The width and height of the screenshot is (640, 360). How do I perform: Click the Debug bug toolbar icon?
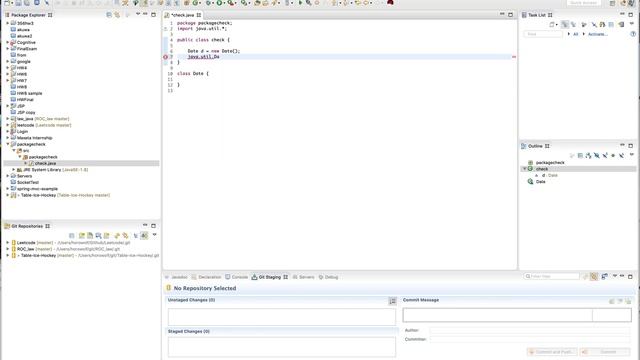[x=208, y=3]
